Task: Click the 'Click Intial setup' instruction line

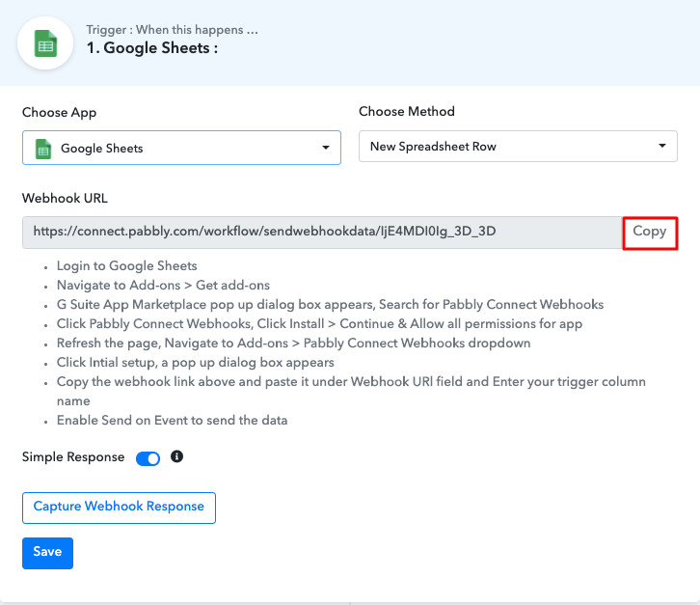Action: click(x=195, y=363)
